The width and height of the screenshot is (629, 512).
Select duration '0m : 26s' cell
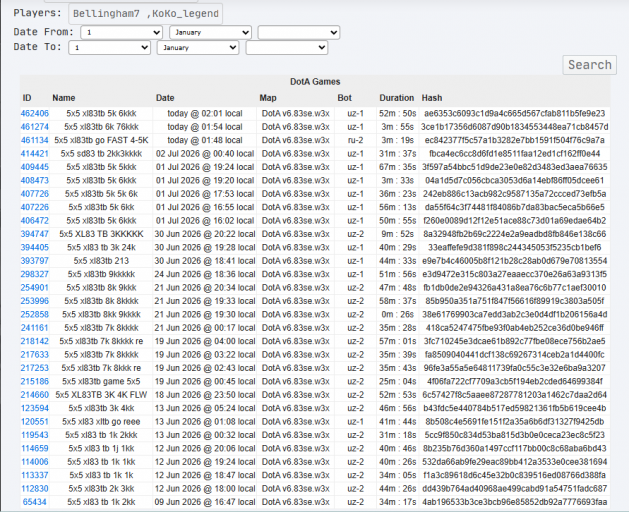click(x=398, y=315)
